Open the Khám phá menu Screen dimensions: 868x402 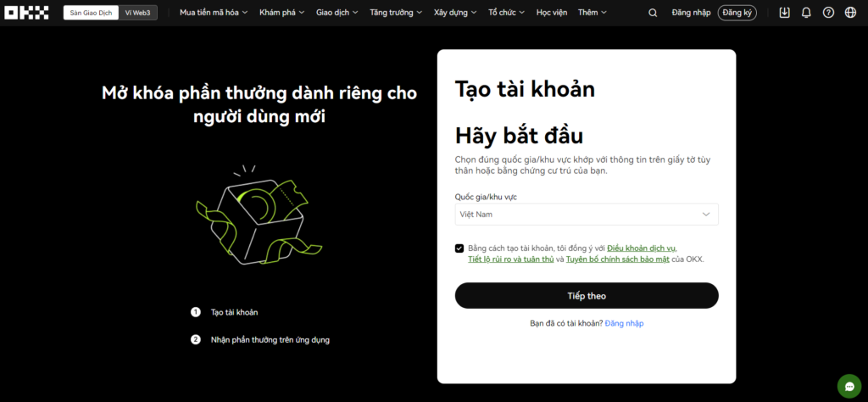[281, 13]
